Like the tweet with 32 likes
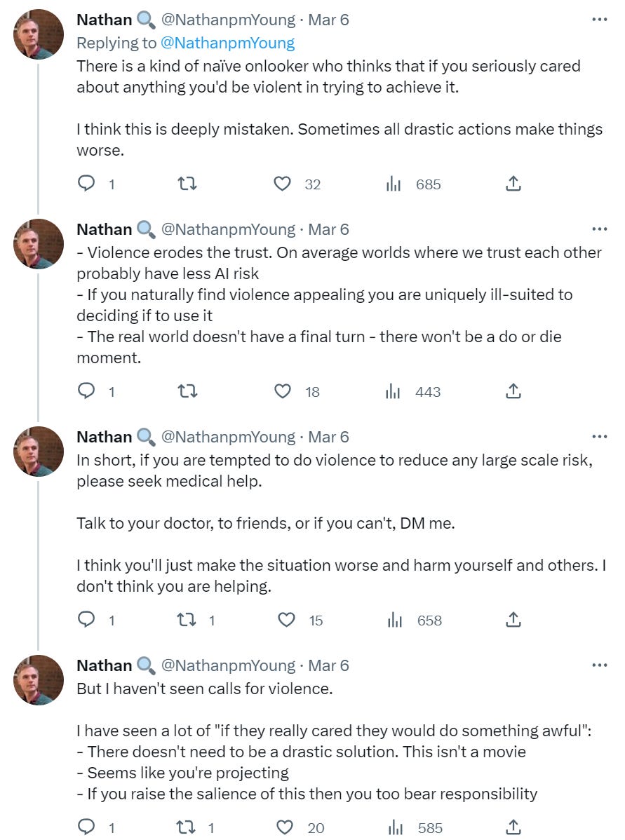 click(282, 184)
